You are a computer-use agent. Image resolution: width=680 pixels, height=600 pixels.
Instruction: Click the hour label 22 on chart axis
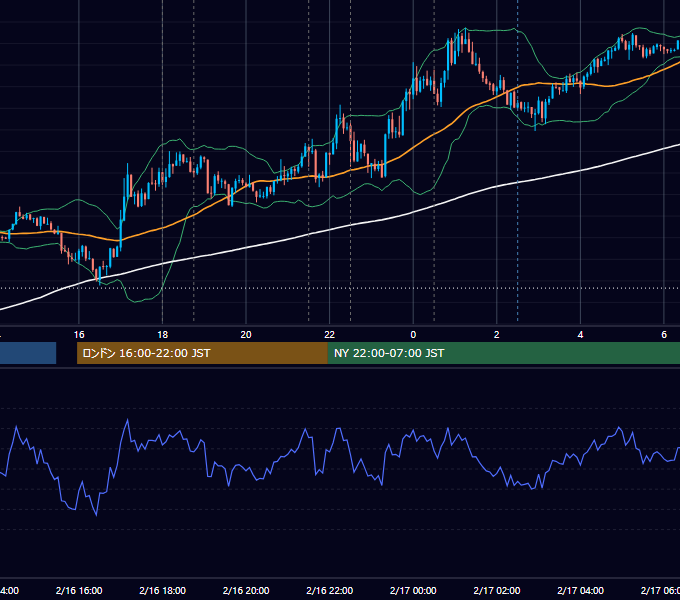pyautogui.click(x=330, y=335)
